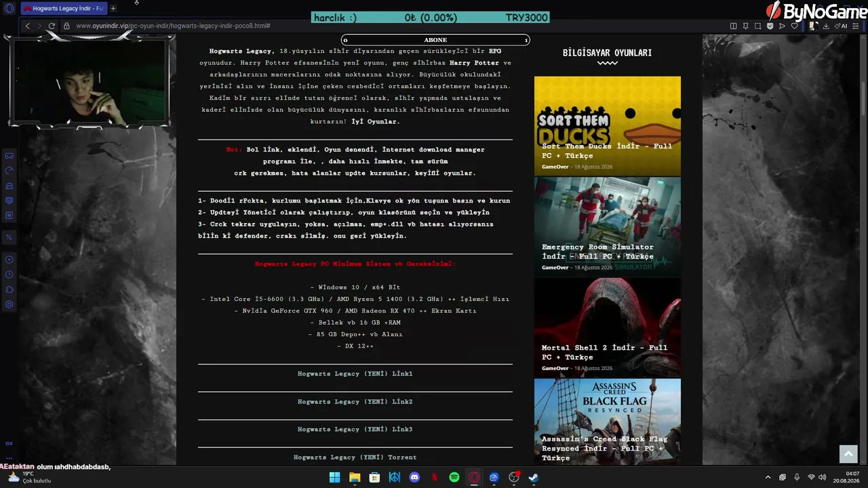868x488 pixels.
Task: Open Sort Them Ducks İndir title link
Action: tap(607, 150)
